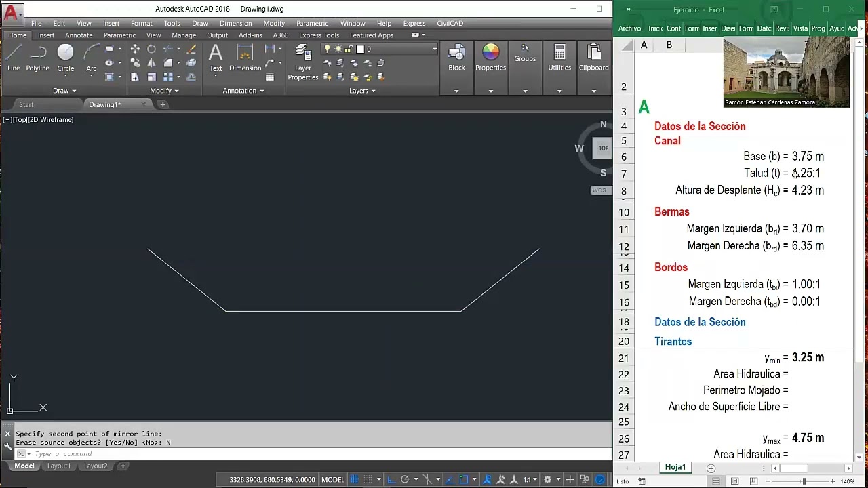Toggle drawing grid display in status bar

(x=354, y=479)
